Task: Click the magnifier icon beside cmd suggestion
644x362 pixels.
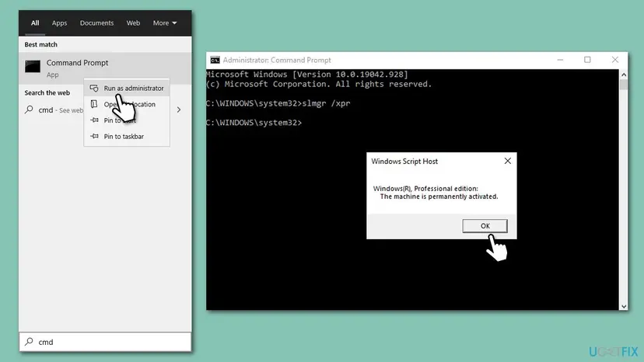Action: (29, 110)
